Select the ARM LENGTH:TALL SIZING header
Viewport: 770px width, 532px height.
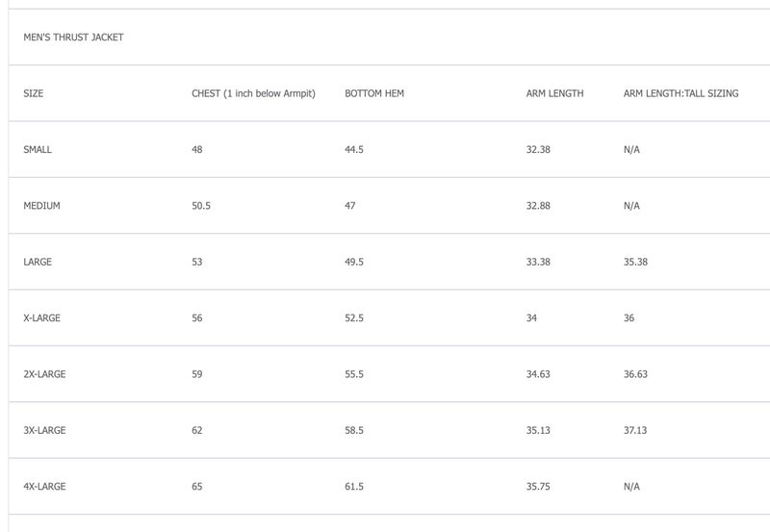tap(680, 93)
